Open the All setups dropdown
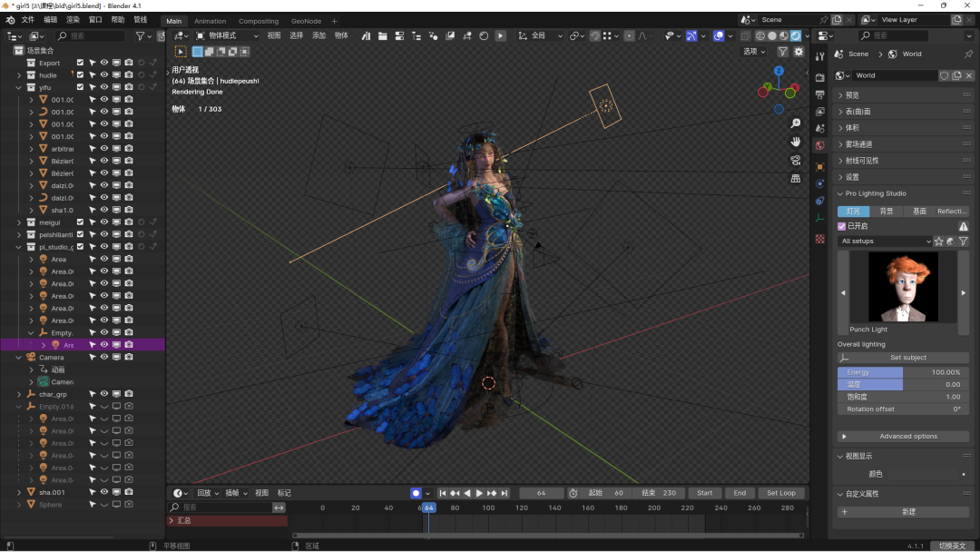 point(885,241)
